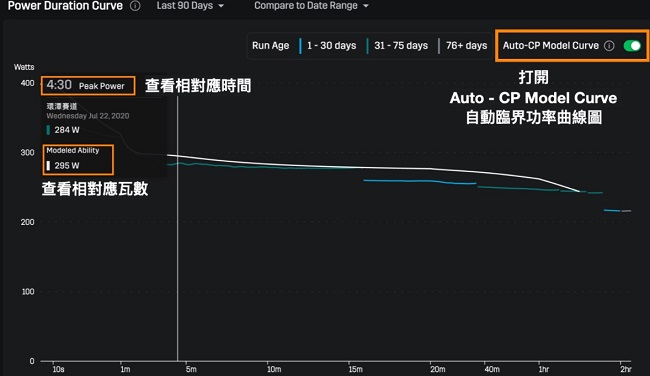Click the 2hr tick on time axis

626,369
